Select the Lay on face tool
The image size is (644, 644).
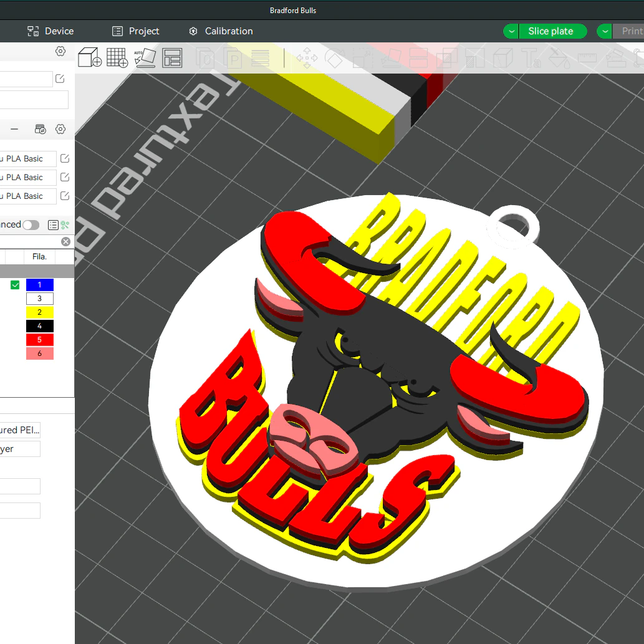(391, 59)
